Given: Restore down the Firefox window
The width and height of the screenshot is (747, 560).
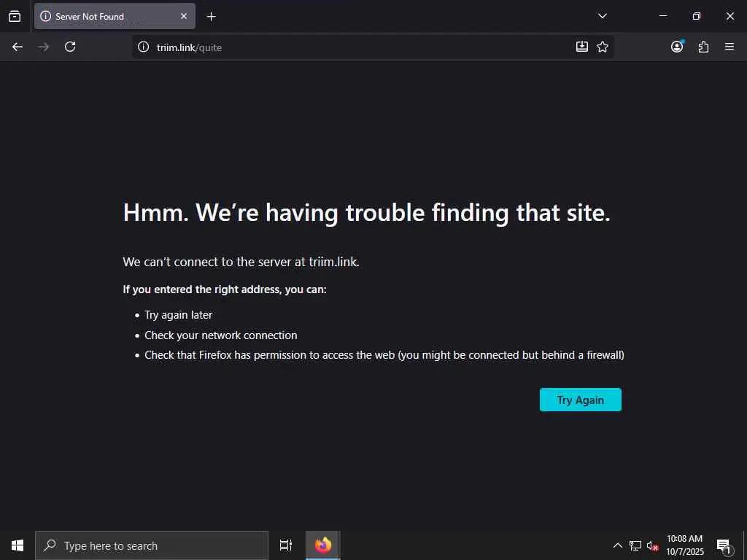Looking at the screenshot, I should 697,16.
